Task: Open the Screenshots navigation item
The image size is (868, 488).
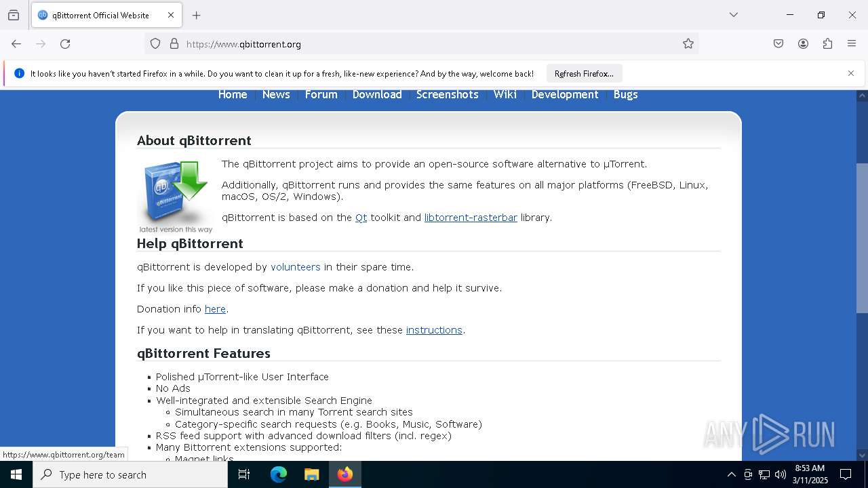Action: (x=448, y=95)
